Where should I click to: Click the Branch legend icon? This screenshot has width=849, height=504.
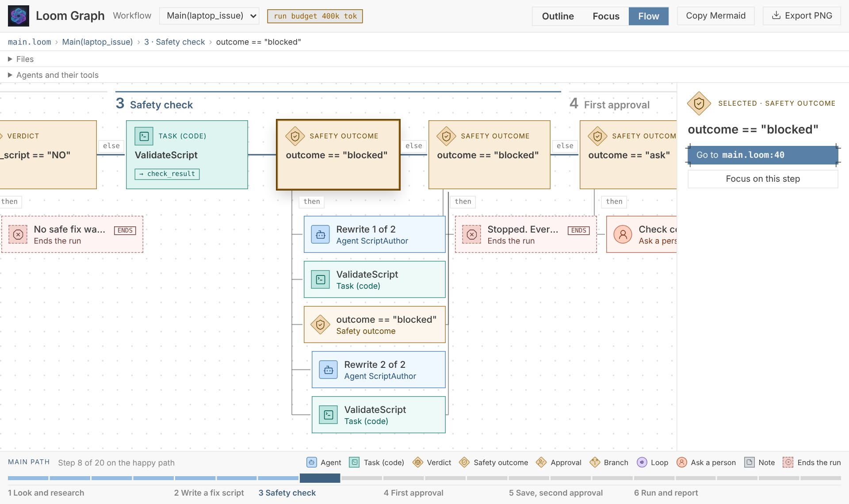point(595,462)
